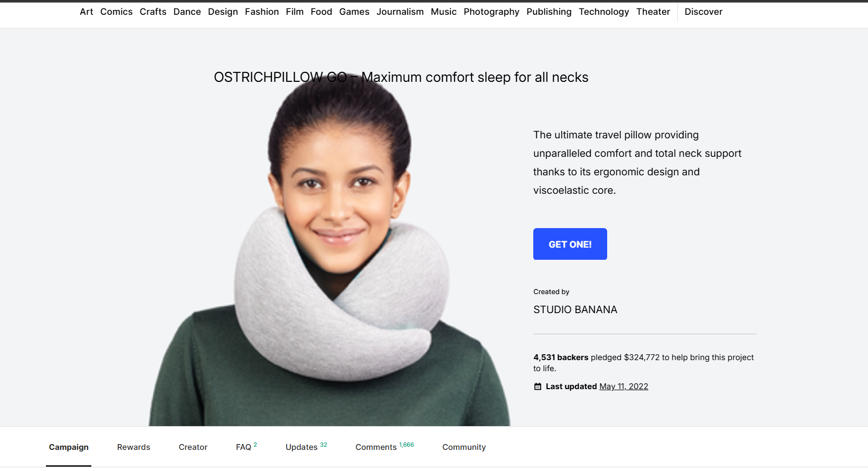Open the Comics category

tap(116, 12)
